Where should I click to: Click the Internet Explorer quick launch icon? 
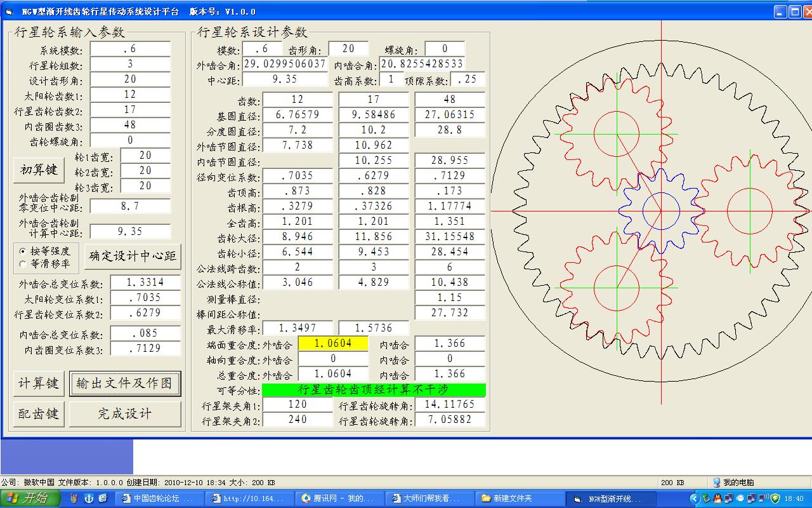pos(103,498)
